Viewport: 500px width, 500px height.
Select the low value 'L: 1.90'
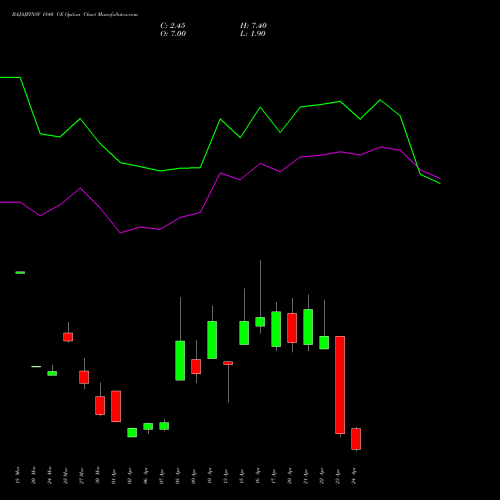(x=253, y=34)
